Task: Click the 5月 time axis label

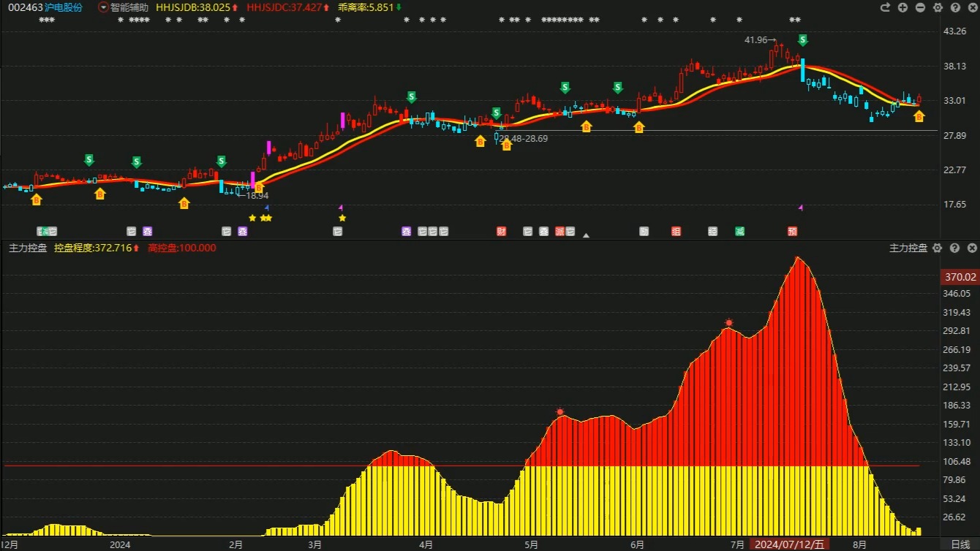Action: click(x=531, y=544)
